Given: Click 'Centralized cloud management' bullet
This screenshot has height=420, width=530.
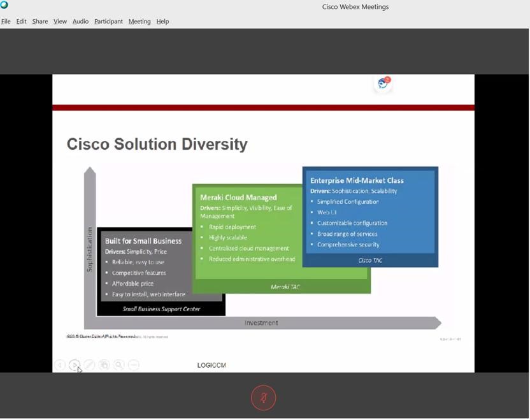Looking at the screenshot, I should [x=249, y=248].
